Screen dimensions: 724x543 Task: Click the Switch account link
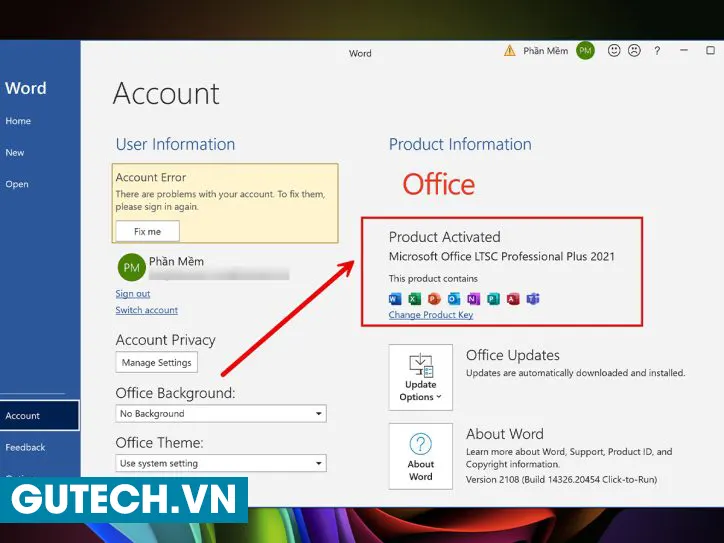(146, 310)
